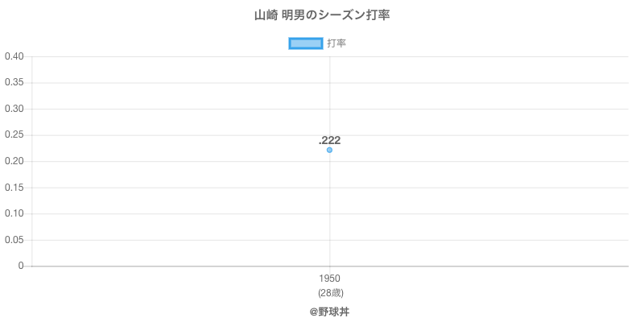The width and height of the screenshot is (644, 322).
Task: Click the blue legend color box
Action: pyautogui.click(x=306, y=43)
